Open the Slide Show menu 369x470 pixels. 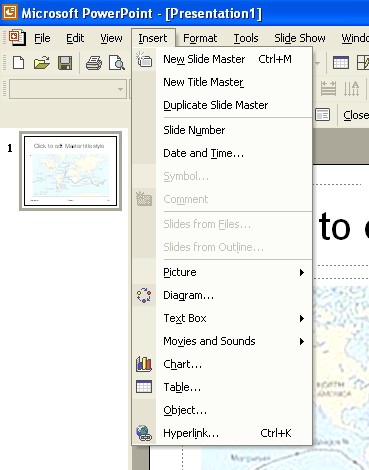[x=300, y=38]
